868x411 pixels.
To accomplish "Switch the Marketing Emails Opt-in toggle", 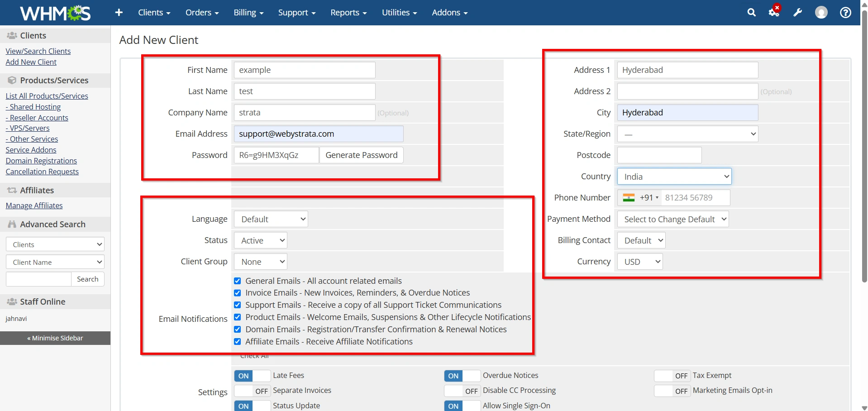I will pos(672,391).
